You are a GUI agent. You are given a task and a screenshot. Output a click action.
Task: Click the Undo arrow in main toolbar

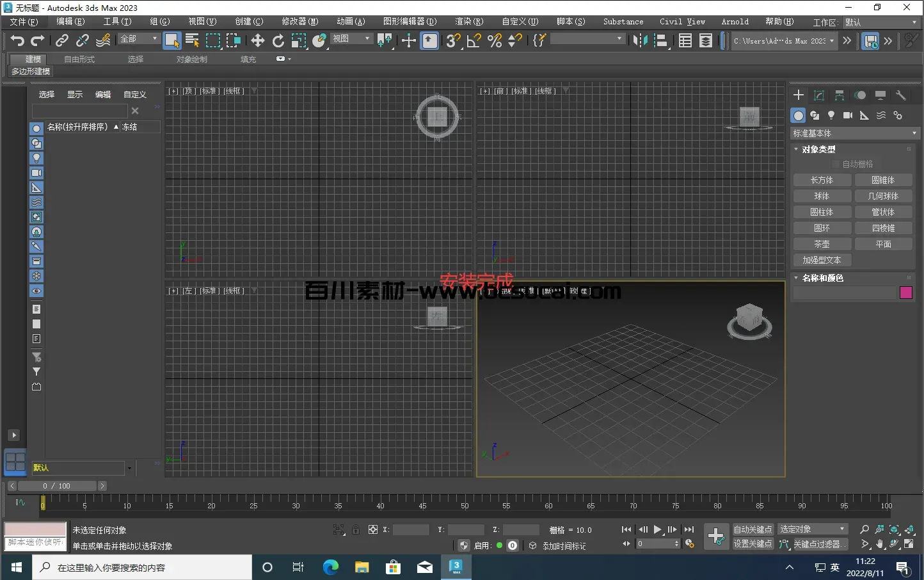(x=17, y=40)
